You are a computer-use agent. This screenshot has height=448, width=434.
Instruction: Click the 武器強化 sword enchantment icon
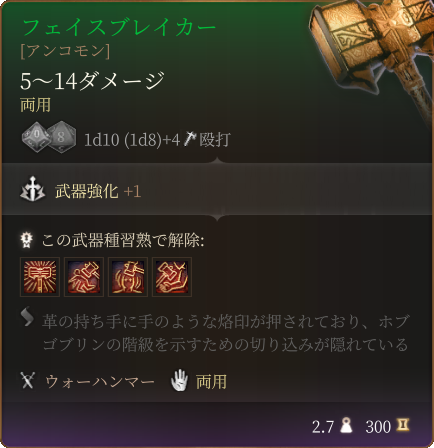(x=33, y=189)
